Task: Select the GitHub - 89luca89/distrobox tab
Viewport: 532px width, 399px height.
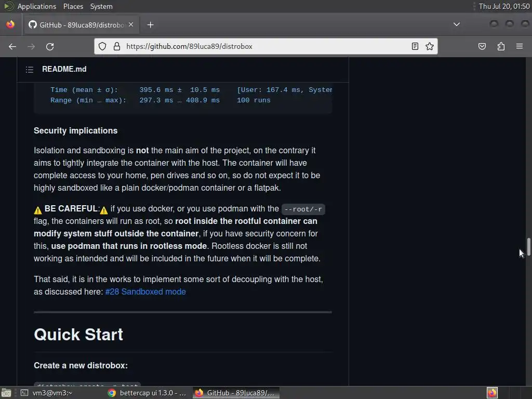Action: pyautogui.click(x=82, y=25)
